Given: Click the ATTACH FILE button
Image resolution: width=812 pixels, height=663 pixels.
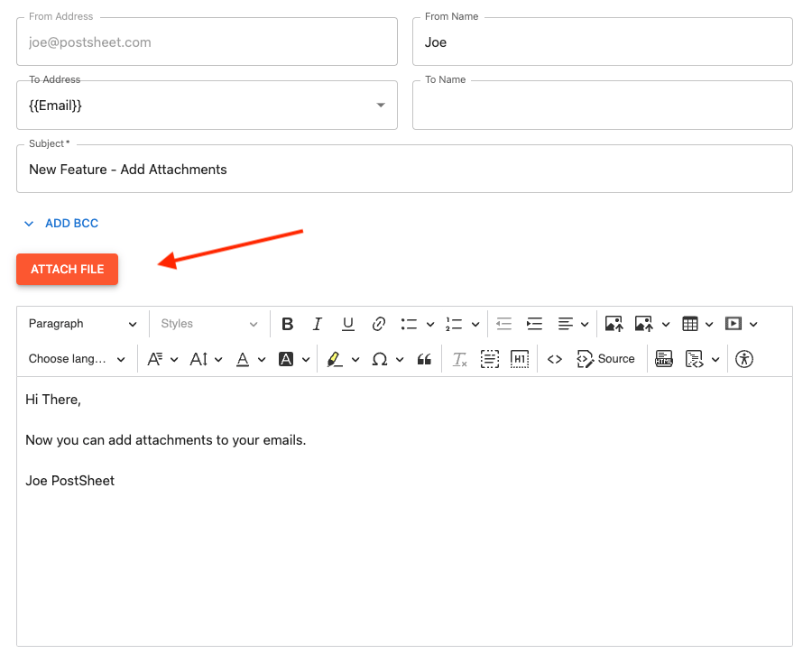Looking at the screenshot, I should pyautogui.click(x=67, y=269).
